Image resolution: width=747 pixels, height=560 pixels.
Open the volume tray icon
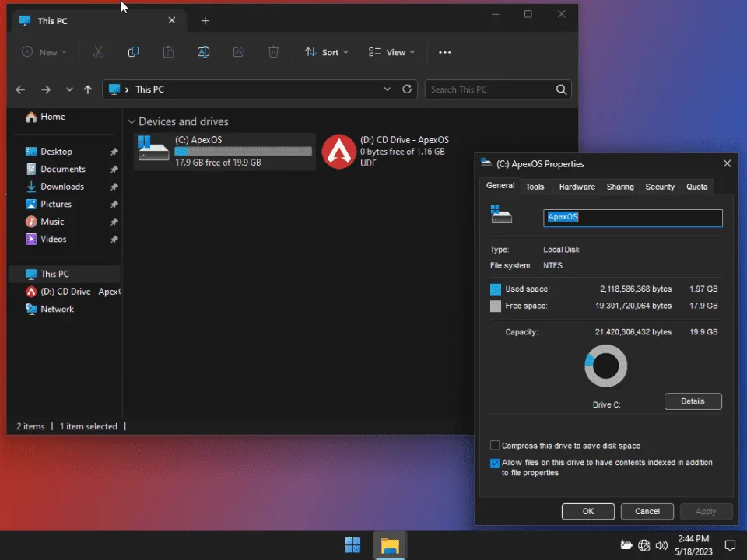pos(661,545)
